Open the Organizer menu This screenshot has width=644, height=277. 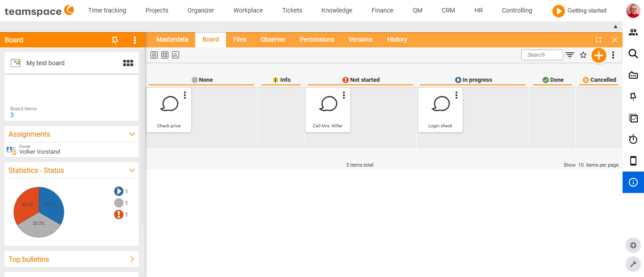[201, 10]
